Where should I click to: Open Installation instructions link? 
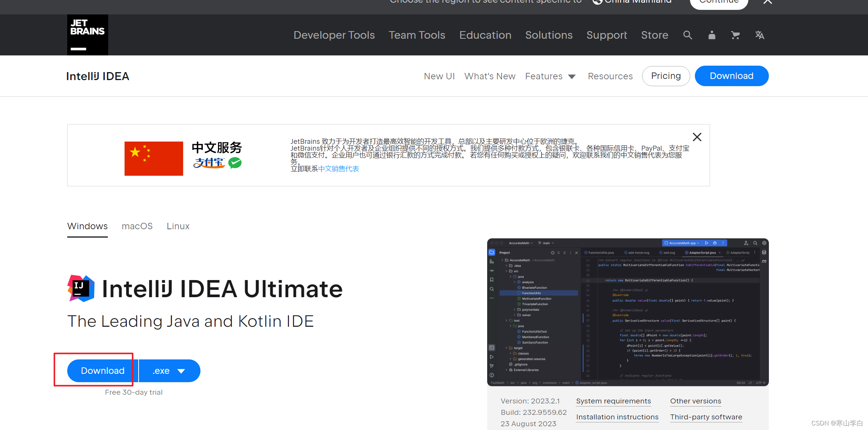coord(617,417)
